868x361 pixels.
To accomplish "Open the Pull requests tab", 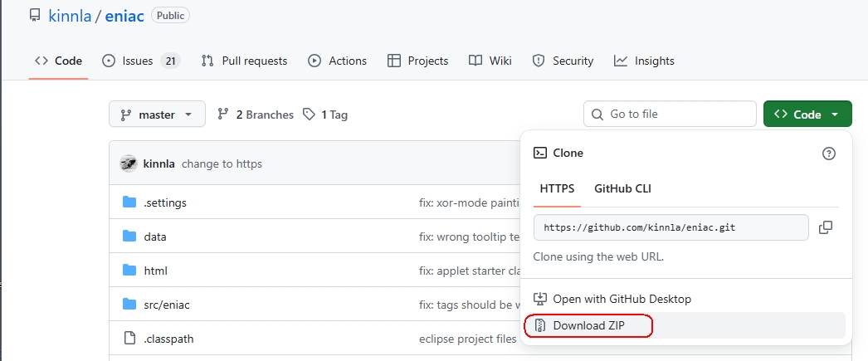I will click(245, 61).
